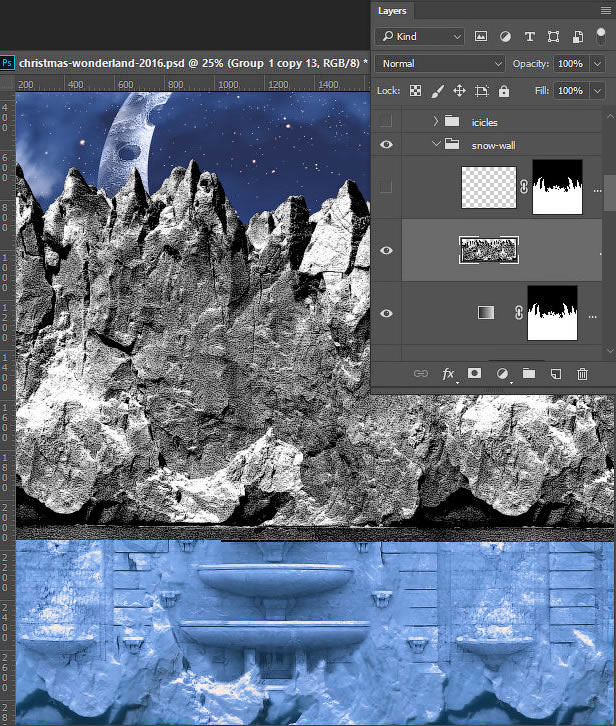Open the Normal blend mode dropdown
The width and height of the screenshot is (616, 726).
440,63
